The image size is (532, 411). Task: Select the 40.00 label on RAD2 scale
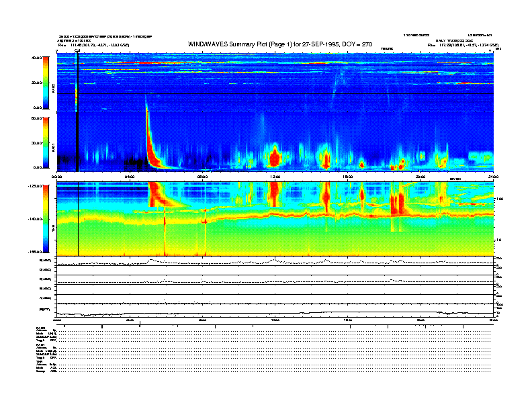click(x=37, y=58)
